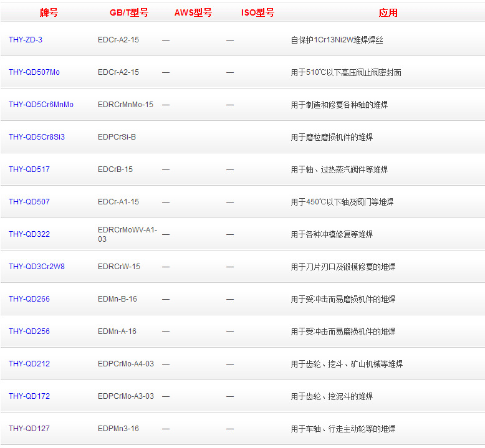
Task: Select the EDMn-B-16 model cell
Action: click(x=117, y=299)
